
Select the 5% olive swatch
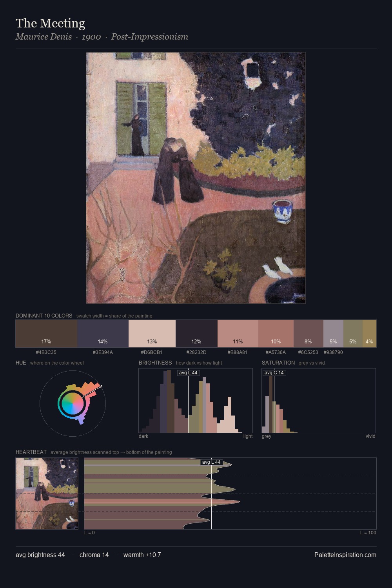tap(353, 334)
